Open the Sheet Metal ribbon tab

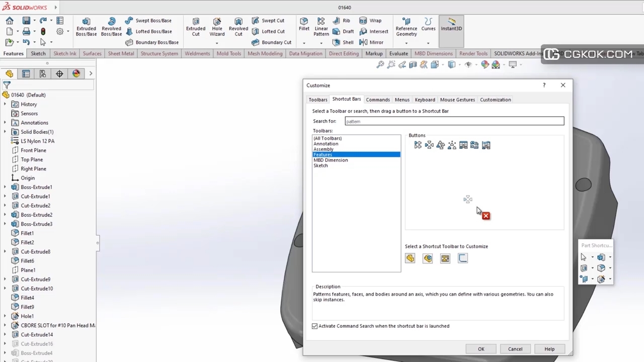[121, 53]
